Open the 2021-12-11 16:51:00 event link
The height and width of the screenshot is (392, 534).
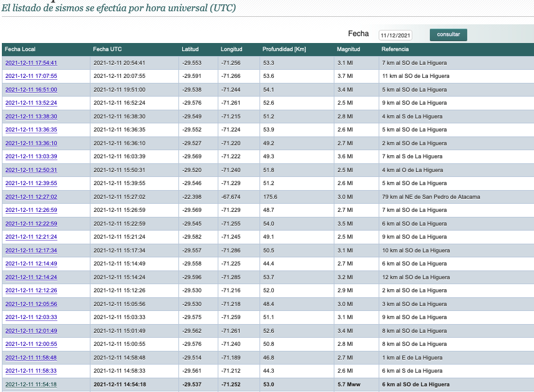tap(31, 90)
